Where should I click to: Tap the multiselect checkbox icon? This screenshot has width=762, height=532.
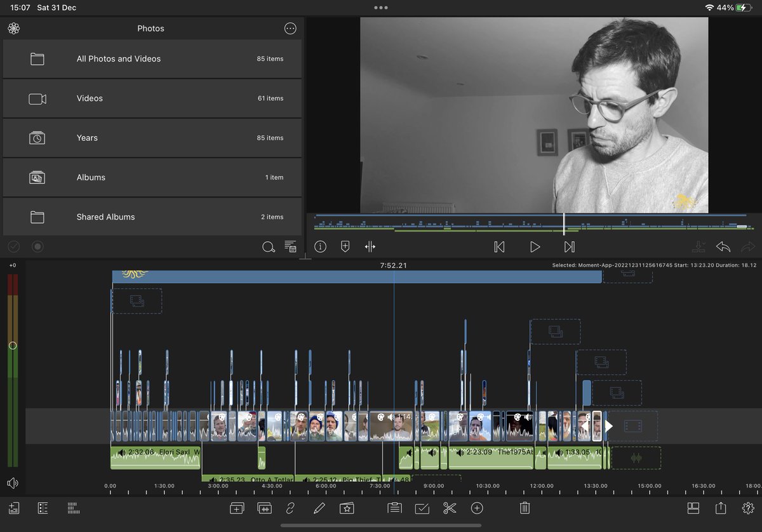coord(422,508)
